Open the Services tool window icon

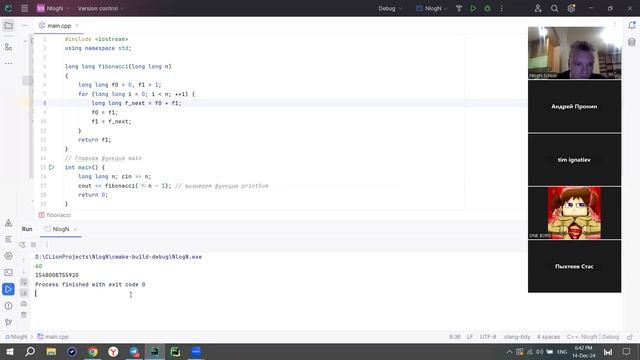[x=8, y=256]
